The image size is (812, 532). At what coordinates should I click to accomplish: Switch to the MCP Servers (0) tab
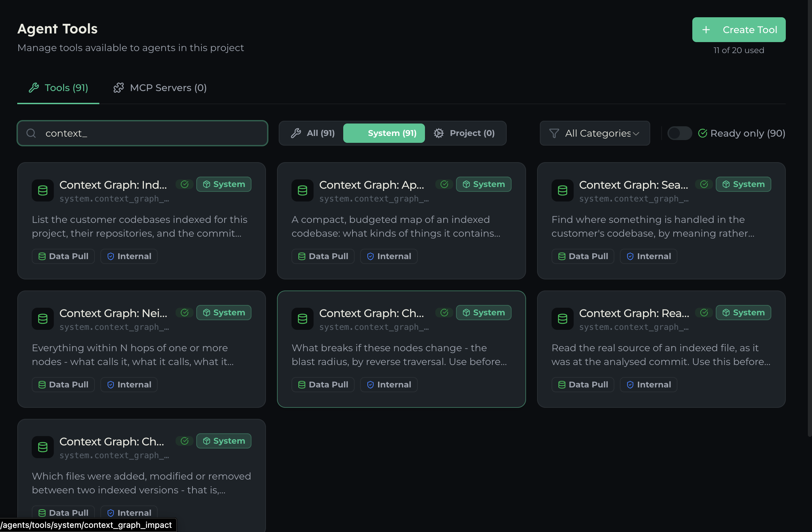(x=160, y=88)
